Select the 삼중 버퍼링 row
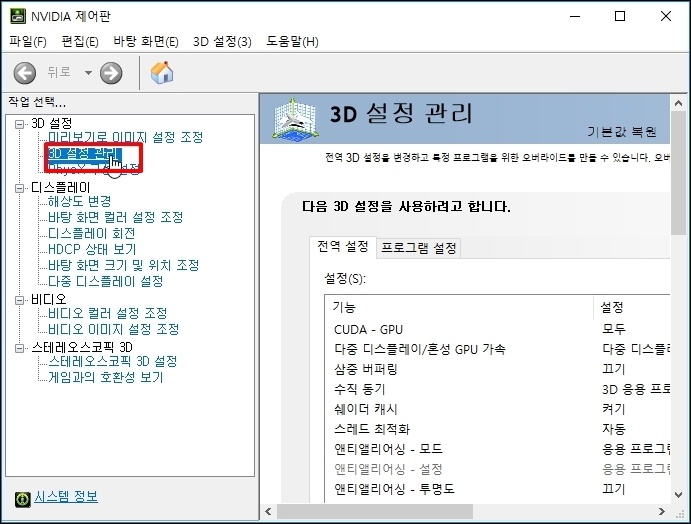The height and width of the screenshot is (524, 691). tap(497, 369)
